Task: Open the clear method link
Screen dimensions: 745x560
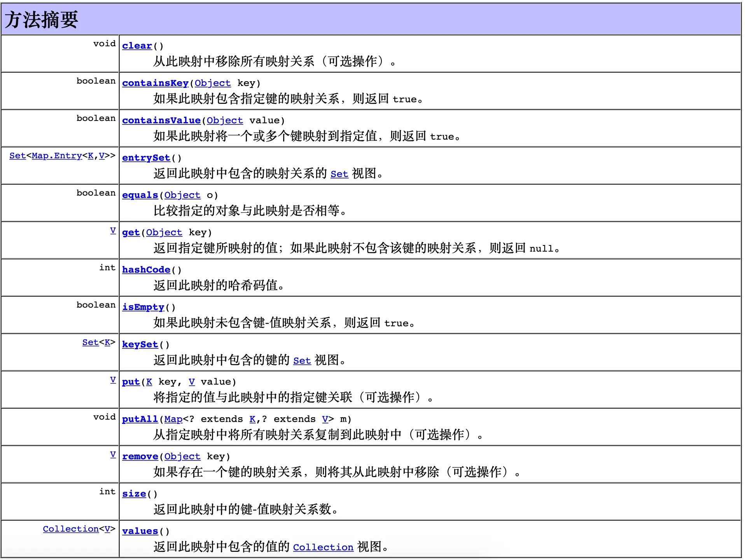Action: click(x=137, y=46)
